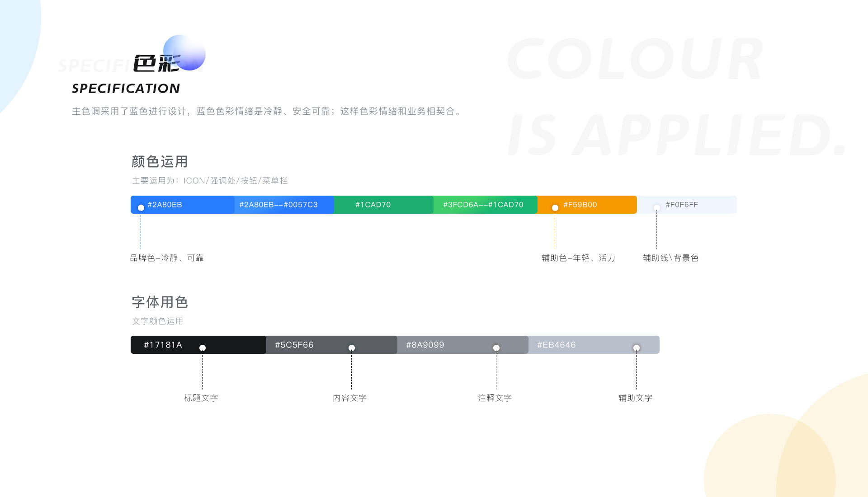
Task: Click the dot marker on #8A9099 swatch
Action: 496,348
